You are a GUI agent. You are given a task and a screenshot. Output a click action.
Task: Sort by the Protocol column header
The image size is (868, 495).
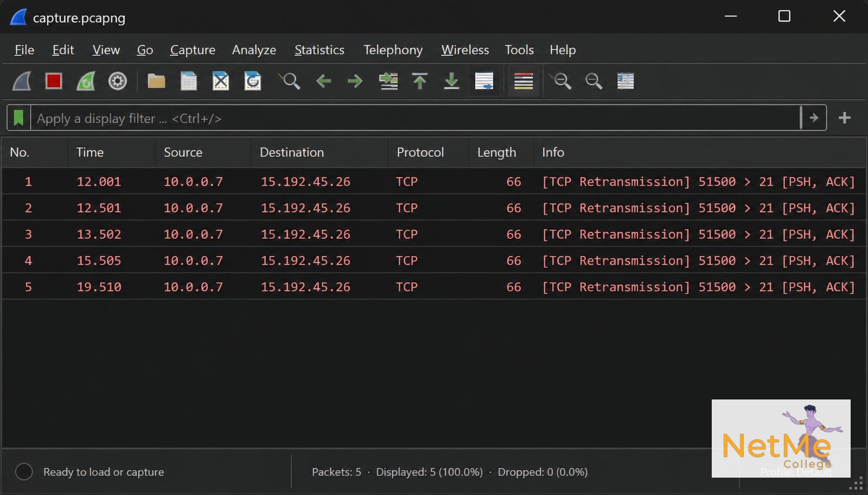point(429,153)
